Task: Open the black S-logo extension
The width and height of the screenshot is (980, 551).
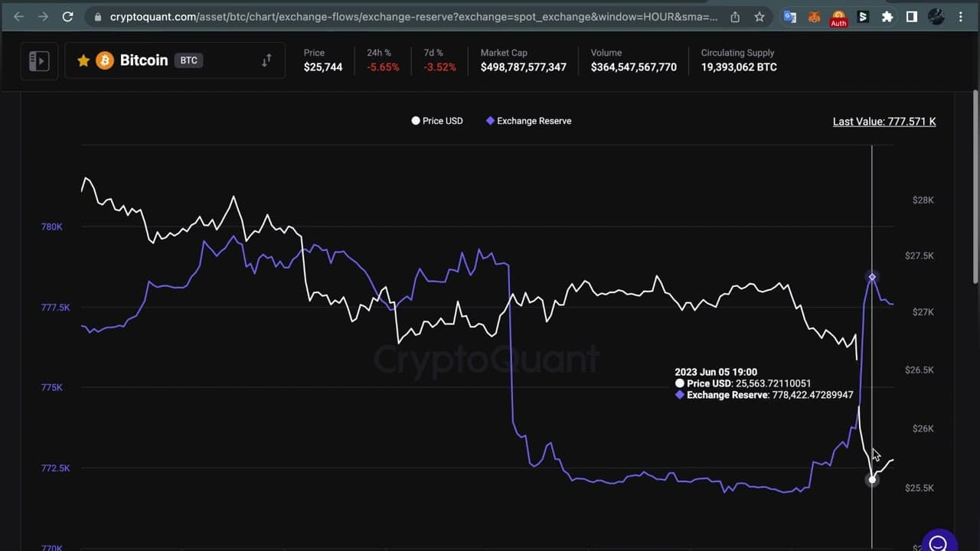Action: 863,16
